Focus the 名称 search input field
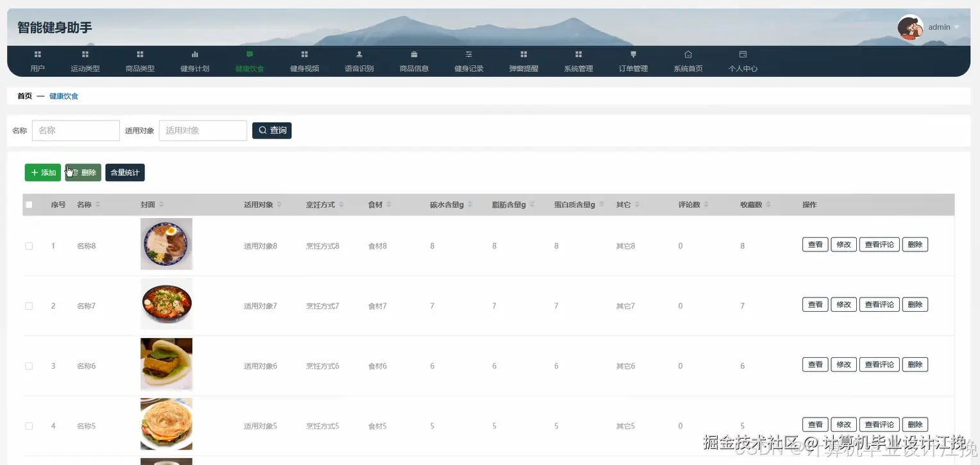The width and height of the screenshot is (980, 465). [x=76, y=130]
